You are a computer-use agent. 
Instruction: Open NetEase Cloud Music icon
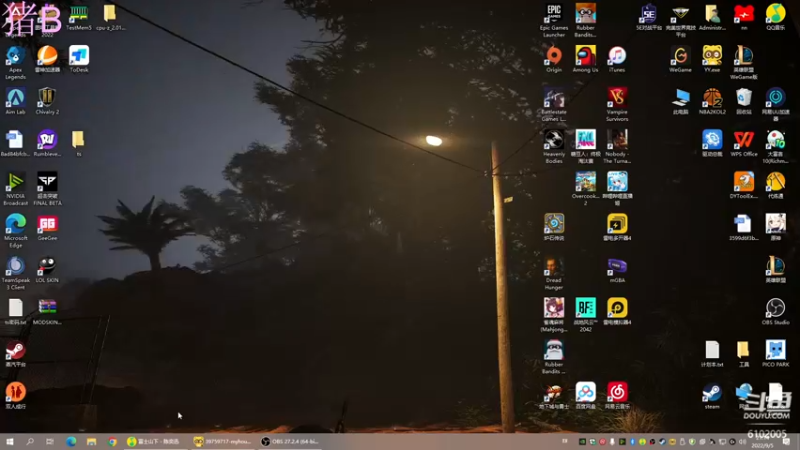click(617, 396)
